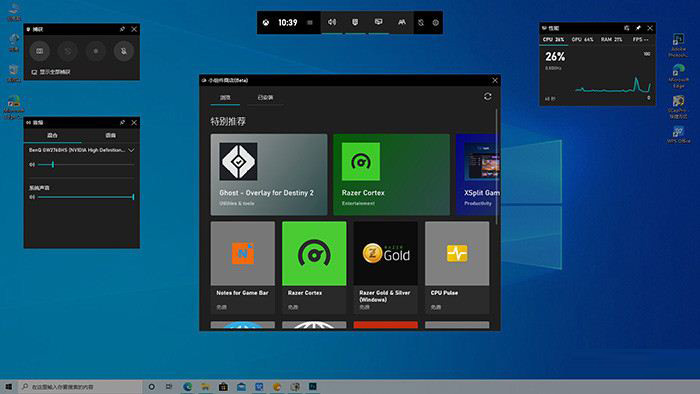This screenshot has height=394, width=700.
Task: Refresh the widget store list
Action: 488,96
